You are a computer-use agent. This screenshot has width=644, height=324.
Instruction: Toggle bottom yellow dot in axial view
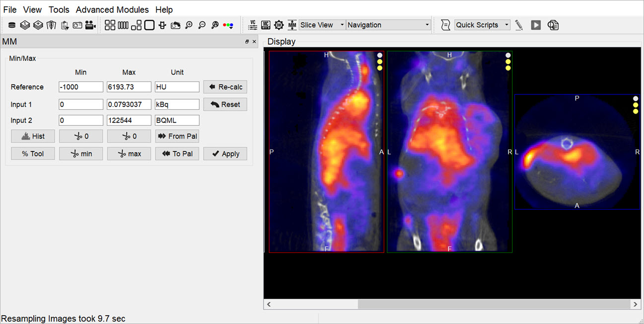pos(636,111)
